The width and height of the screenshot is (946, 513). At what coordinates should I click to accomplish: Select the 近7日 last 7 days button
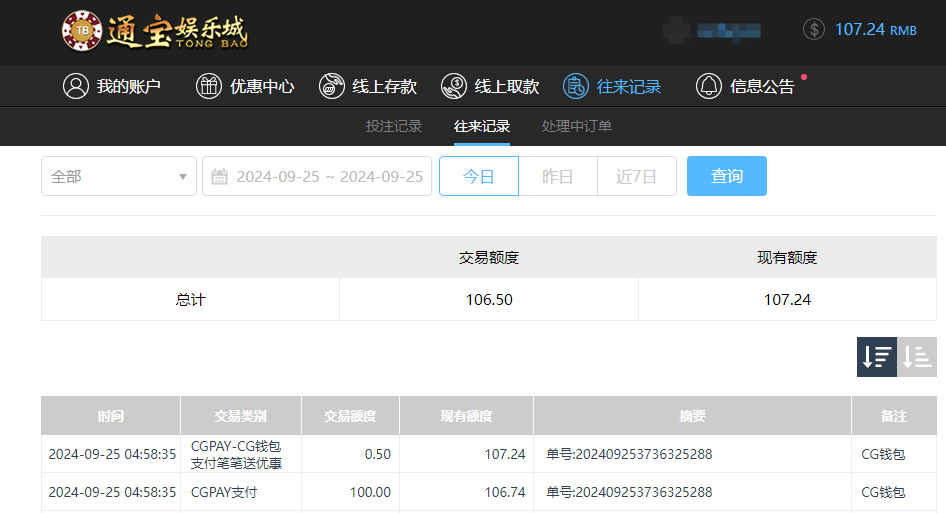coord(637,176)
